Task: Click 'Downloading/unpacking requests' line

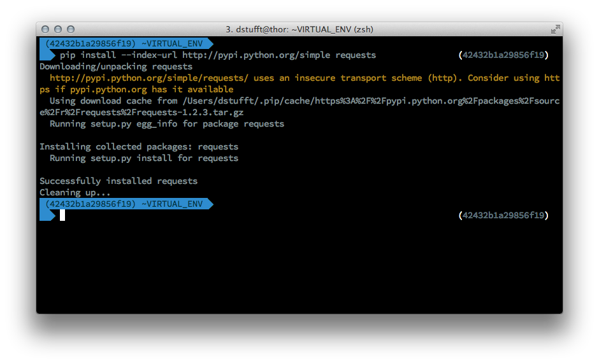Action: pos(116,66)
